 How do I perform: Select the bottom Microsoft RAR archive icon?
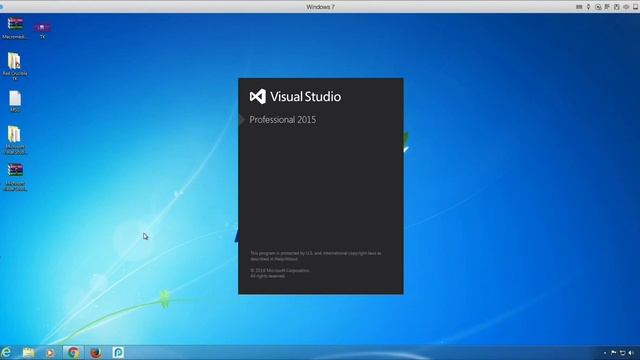coord(15,177)
